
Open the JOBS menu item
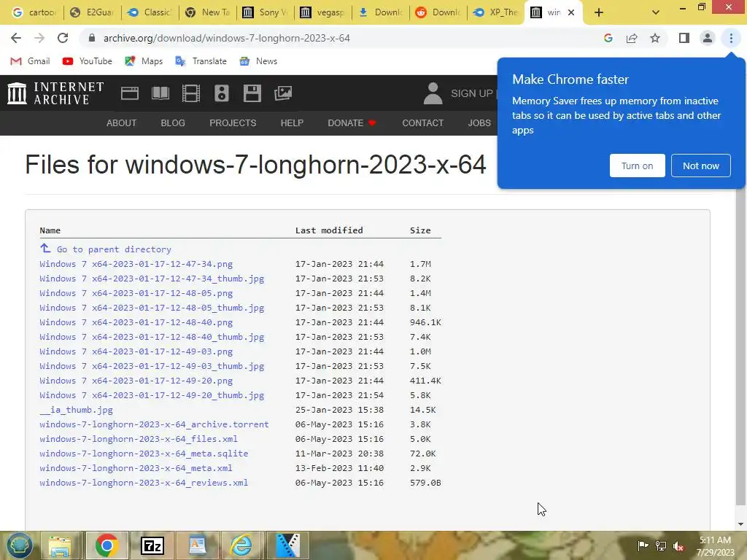[479, 122]
